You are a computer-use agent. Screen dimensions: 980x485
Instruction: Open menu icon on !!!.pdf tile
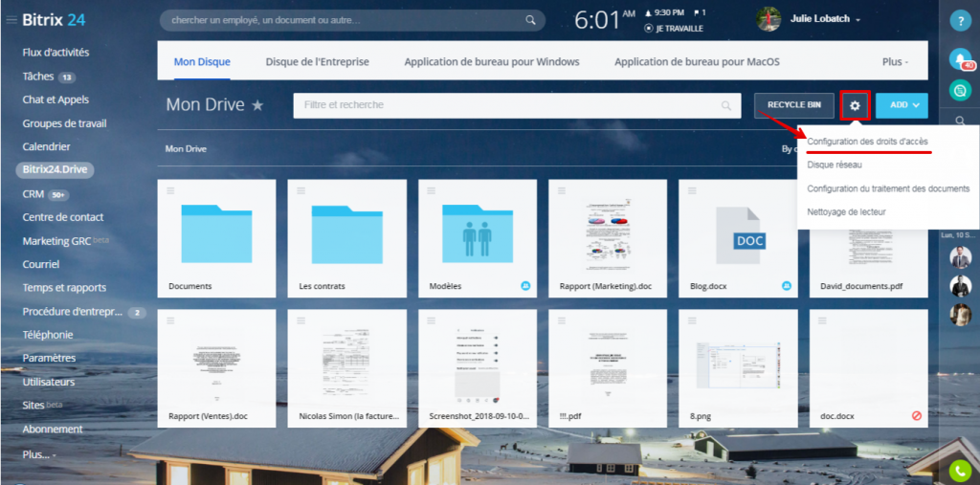click(x=561, y=320)
